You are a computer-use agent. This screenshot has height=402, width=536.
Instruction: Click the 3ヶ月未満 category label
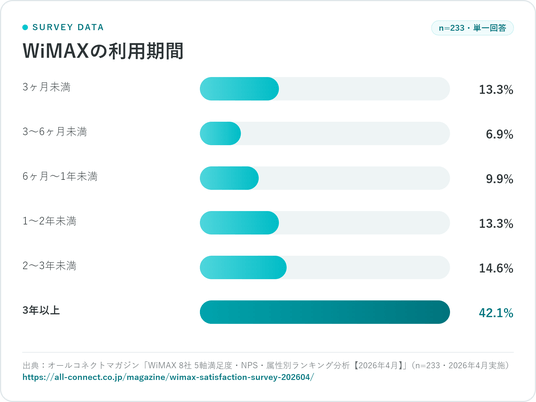tap(46, 87)
